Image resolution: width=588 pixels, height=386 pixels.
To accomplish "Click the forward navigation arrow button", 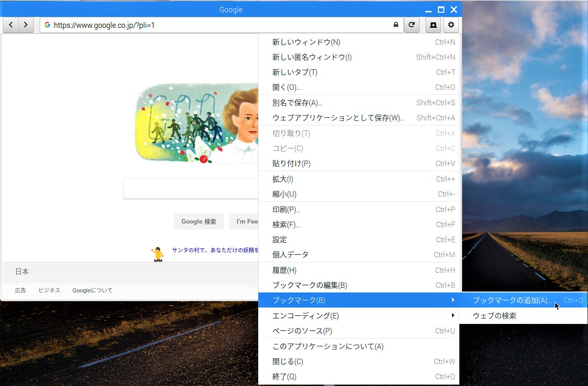I will click(26, 25).
